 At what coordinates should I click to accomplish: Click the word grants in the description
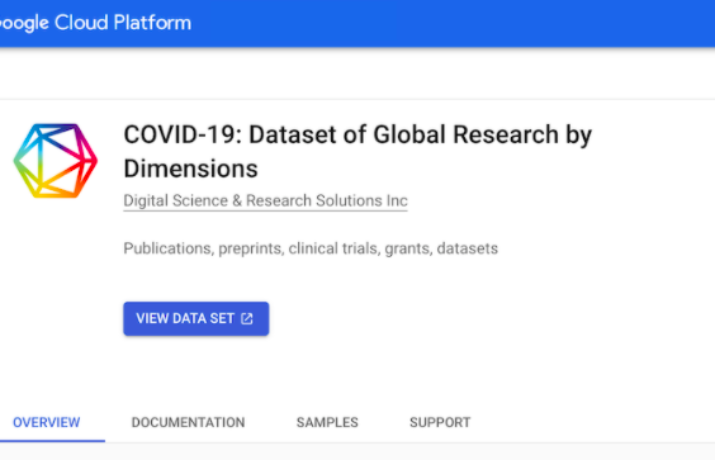407,249
